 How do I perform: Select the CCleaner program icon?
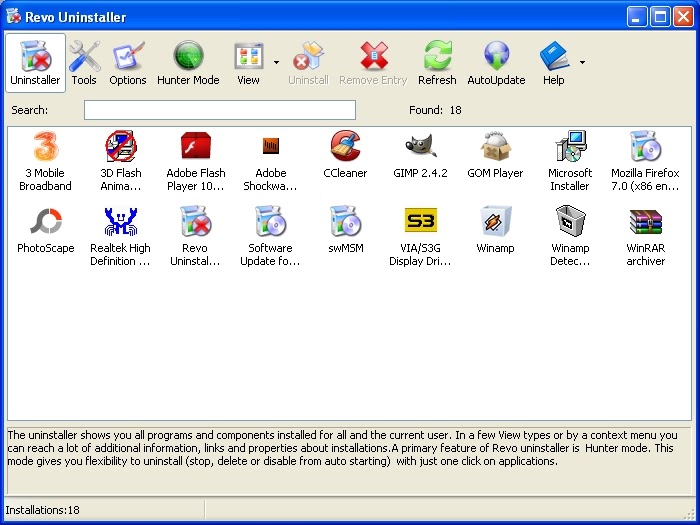tap(345, 154)
